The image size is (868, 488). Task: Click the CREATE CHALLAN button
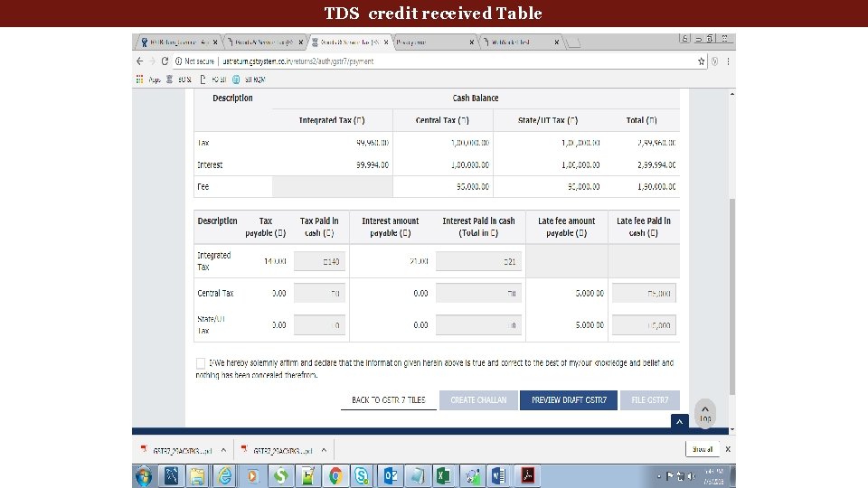478,400
